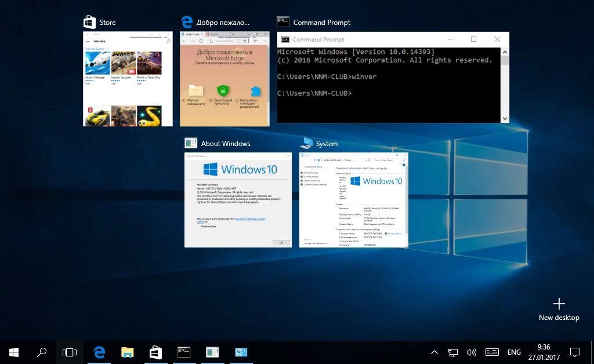The image size is (594, 364).
Task: Click the cmd icon in Command Prompt title bar
Action: 285,39
